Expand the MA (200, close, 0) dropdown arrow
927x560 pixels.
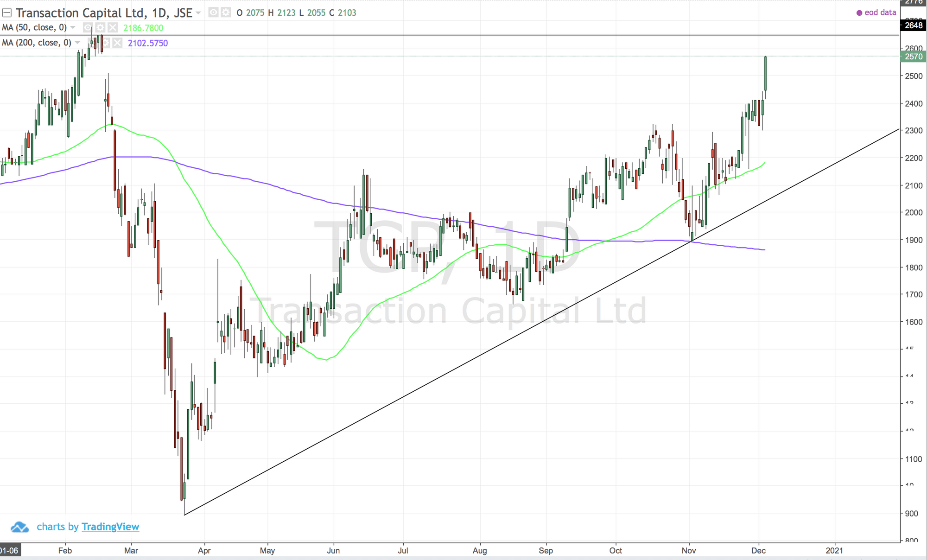click(77, 43)
